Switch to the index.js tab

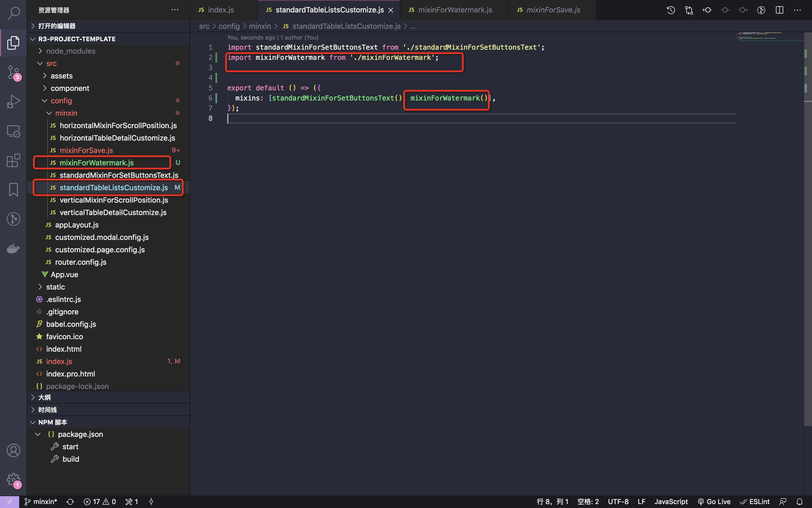pos(224,10)
